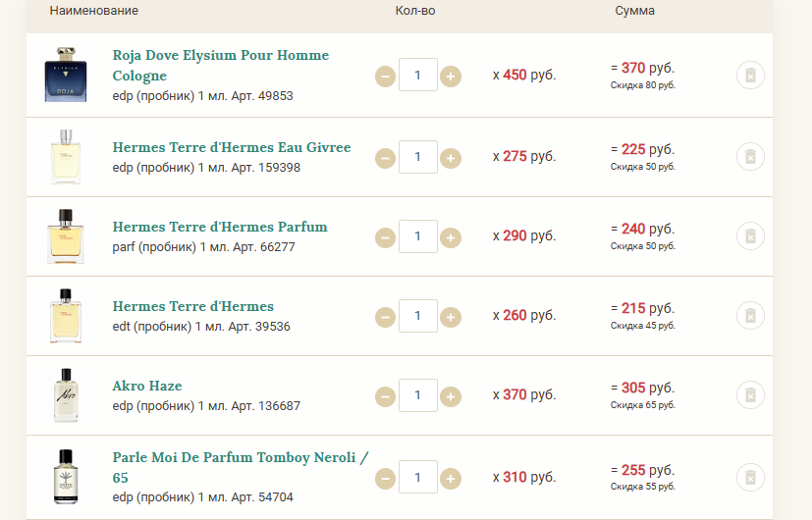Increase Hermes Terre d'Hermes edt quantity

point(451,317)
